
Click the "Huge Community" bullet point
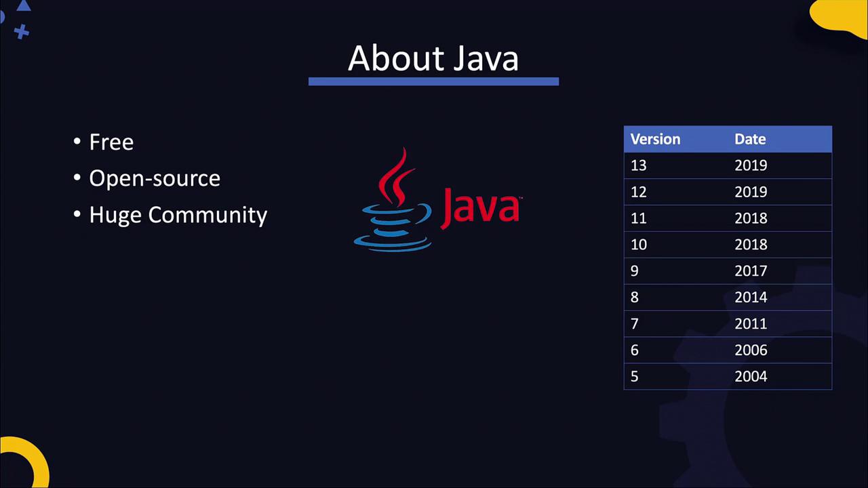click(178, 216)
